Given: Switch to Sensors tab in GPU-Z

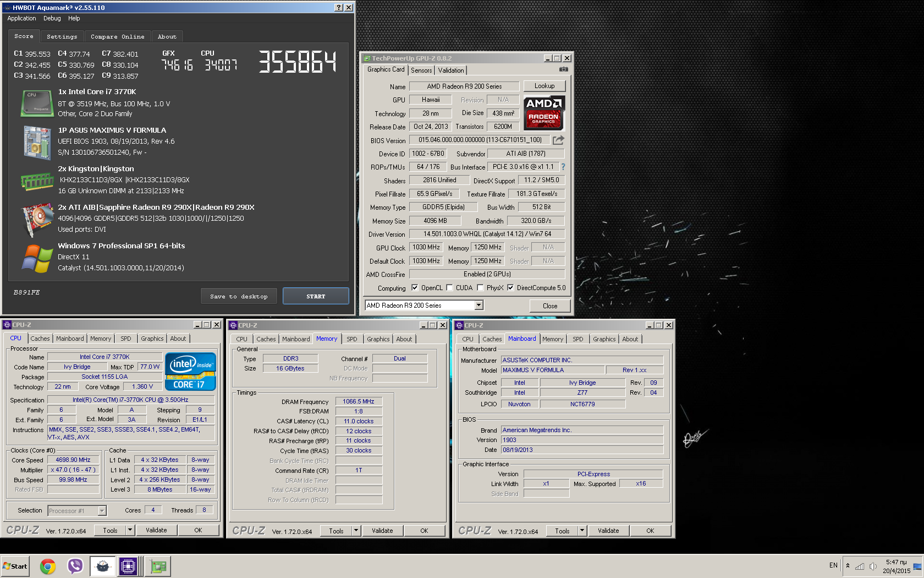Looking at the screenshot, I should pyautogui.click(x=421, y=70).
